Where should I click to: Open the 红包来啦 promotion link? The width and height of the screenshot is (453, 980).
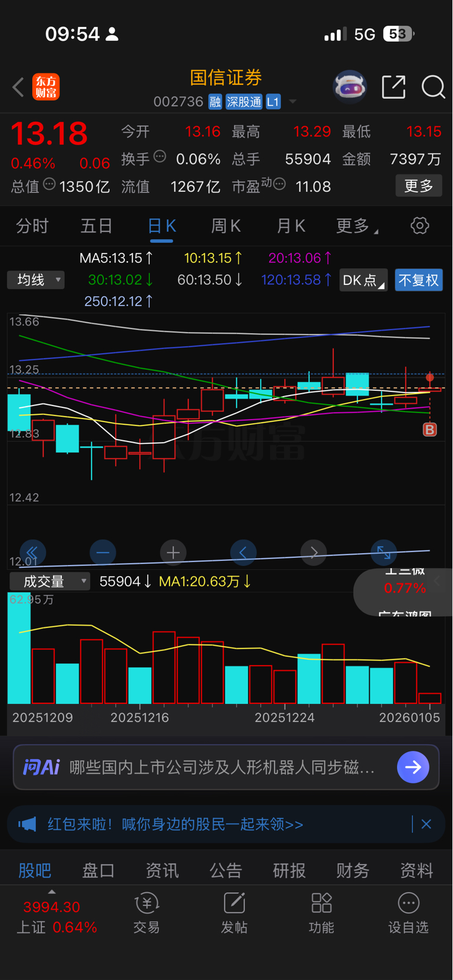coord(176,824)
